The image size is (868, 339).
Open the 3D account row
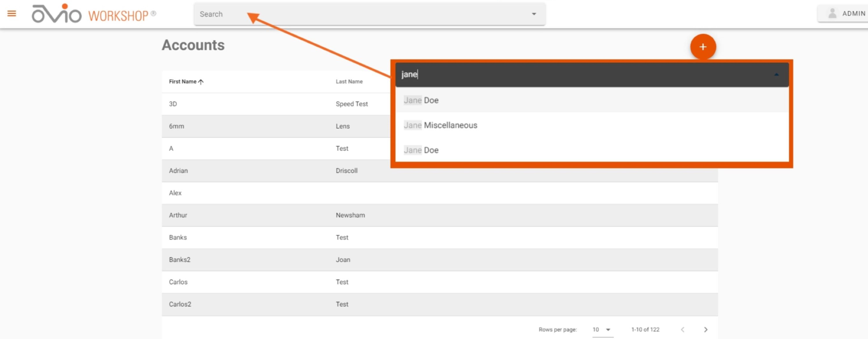[x=276, y=104]
